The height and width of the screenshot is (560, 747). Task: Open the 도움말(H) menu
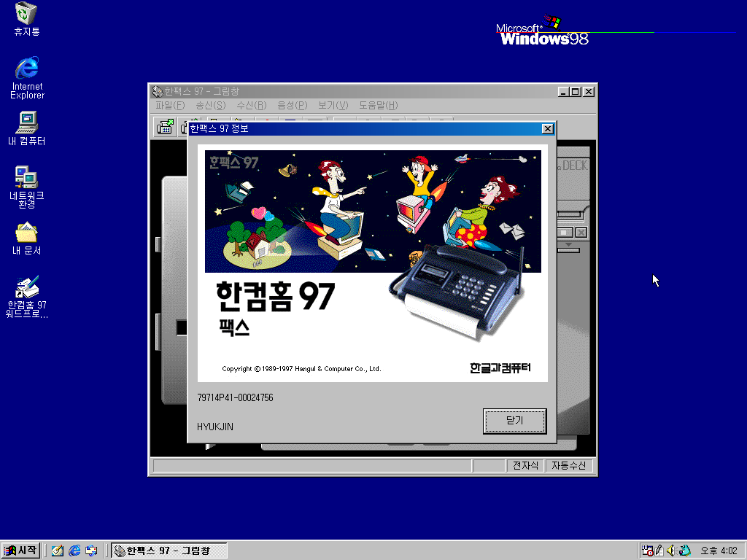(x=379, y=105)
